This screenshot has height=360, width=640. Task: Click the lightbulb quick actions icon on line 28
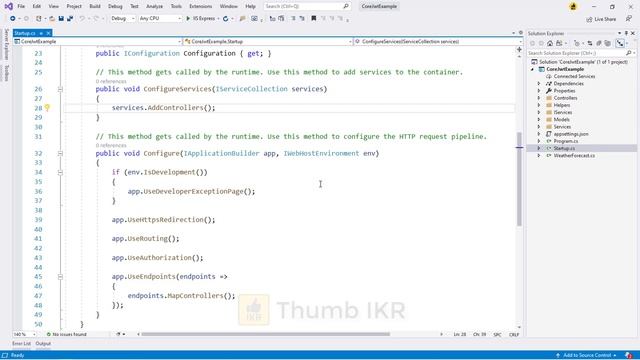coord(47,108)
